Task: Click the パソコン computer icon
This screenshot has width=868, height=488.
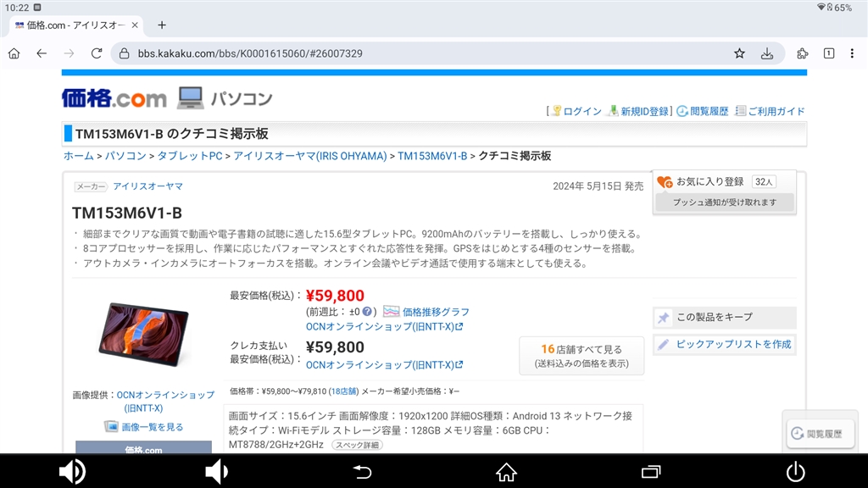Action: 191,98
